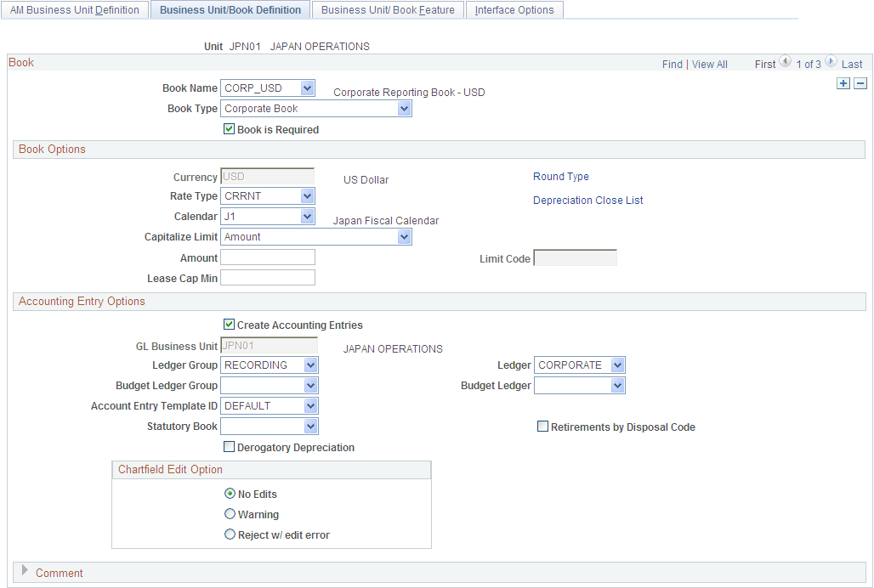
Task: Click the Lease Cap Min field
Action: point(268,278)
